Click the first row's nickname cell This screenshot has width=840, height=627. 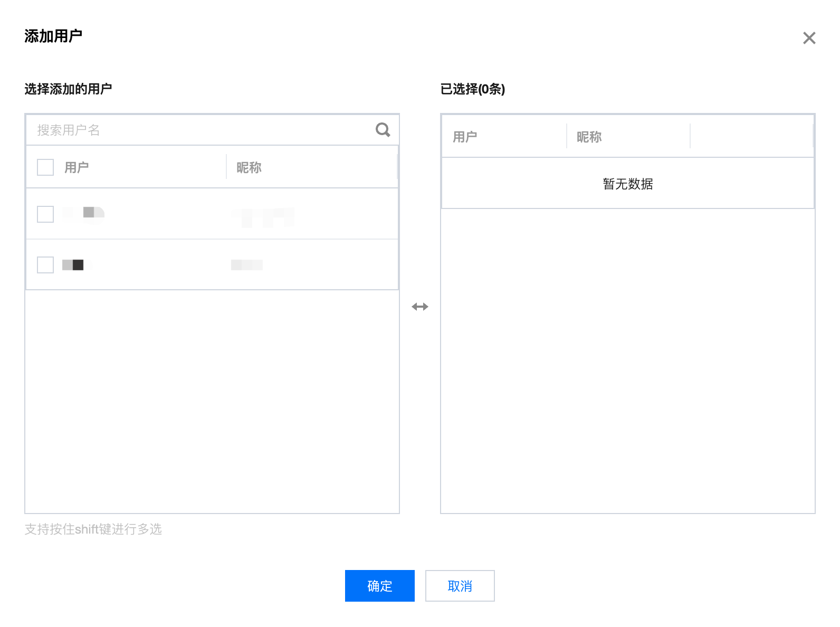264,215
